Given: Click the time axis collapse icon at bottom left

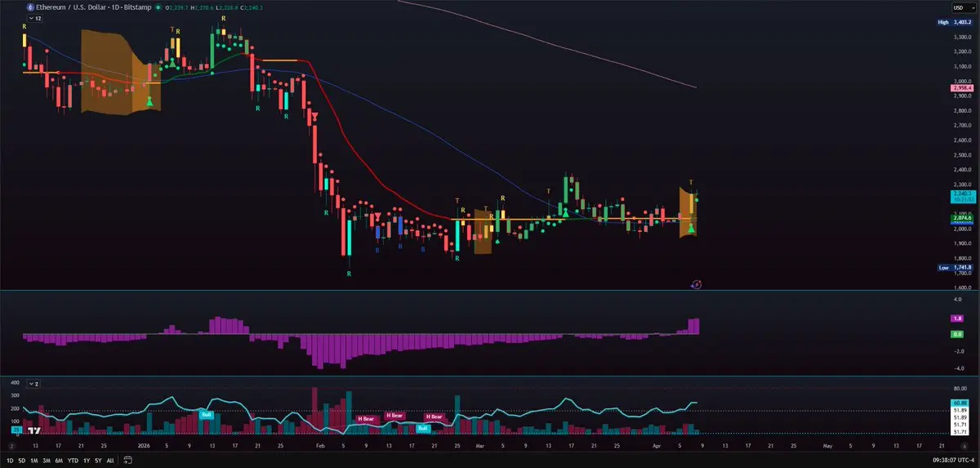Looking at the screenshot, I should (11, 448).
